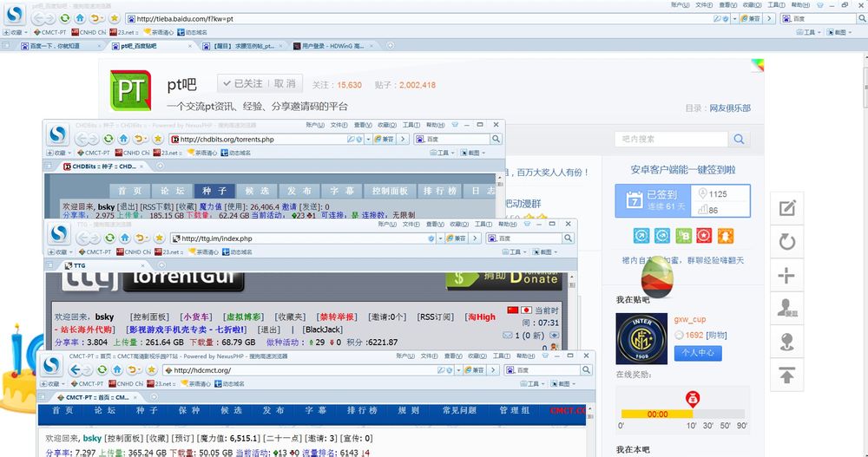Click the CMCT-PT bookmark in pt吧 window

coord(49,32)
